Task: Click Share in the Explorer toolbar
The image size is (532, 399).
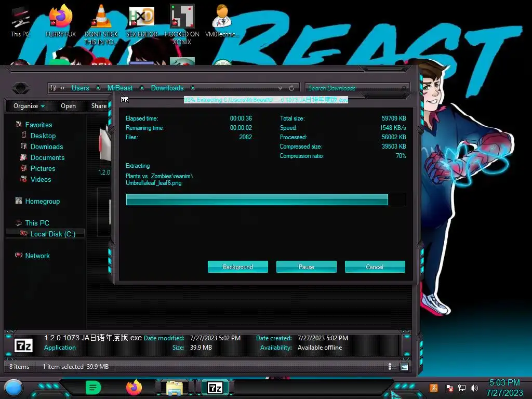Action: 99,106
